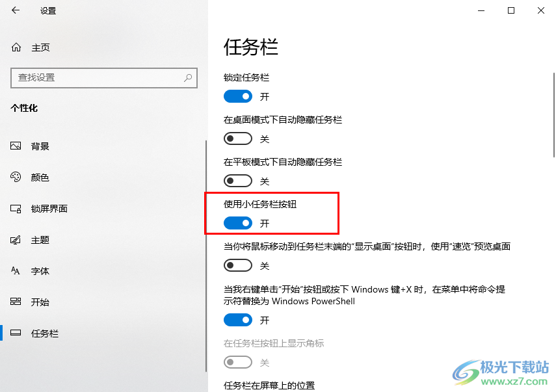556x392 pixels.
Task: Turn on 在平板模式下自动隐藏任务栏 toggle
Action: point(237,181)
